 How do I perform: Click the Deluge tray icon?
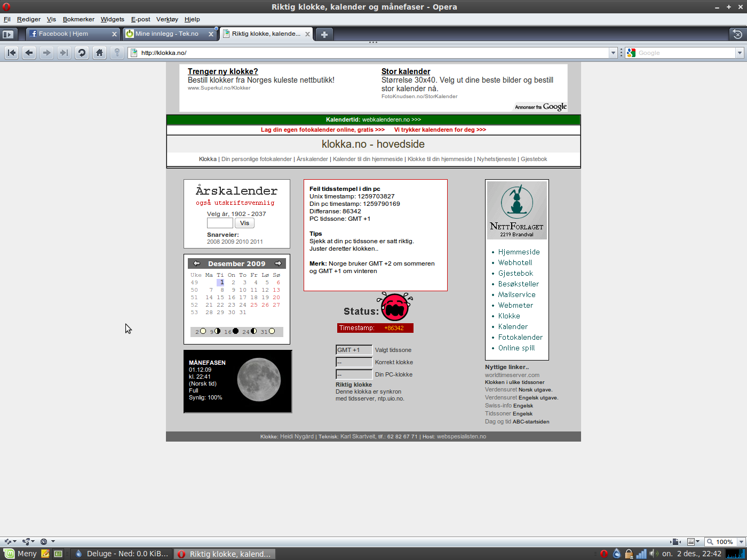[x=617, y=554]
